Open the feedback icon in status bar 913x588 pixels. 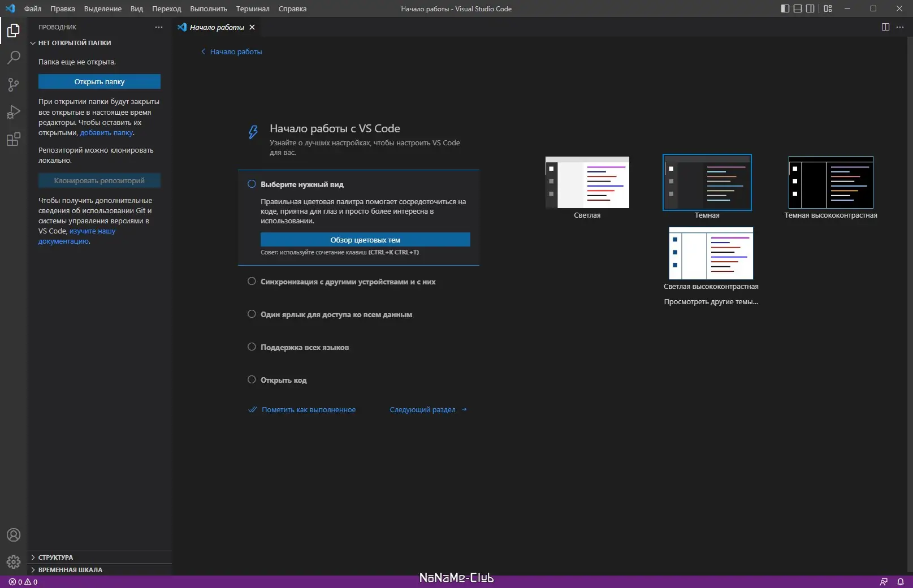(x=884, y=582)
